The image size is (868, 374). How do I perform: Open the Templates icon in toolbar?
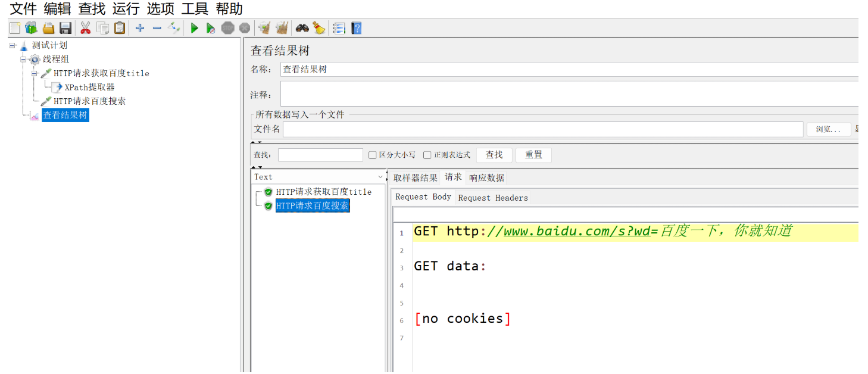(x=31, y=28)
